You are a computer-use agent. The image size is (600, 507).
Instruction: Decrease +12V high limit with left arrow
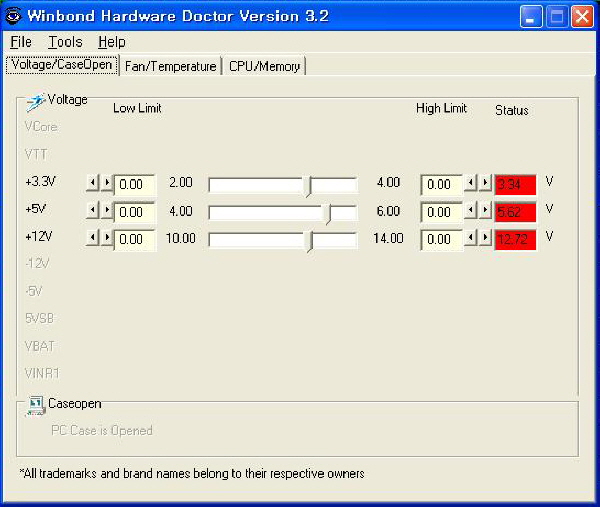pyautogui.click(x=471, y=238)
